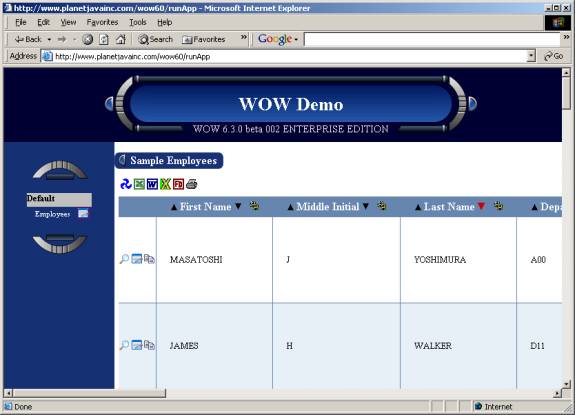Click browser Stop toolbar icon
Viewport: 575px width, 415px height.
(87, 39)
